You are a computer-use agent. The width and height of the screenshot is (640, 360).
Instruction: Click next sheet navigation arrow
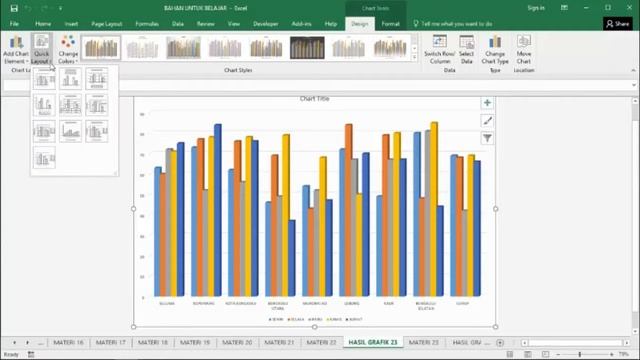point(27,343)
